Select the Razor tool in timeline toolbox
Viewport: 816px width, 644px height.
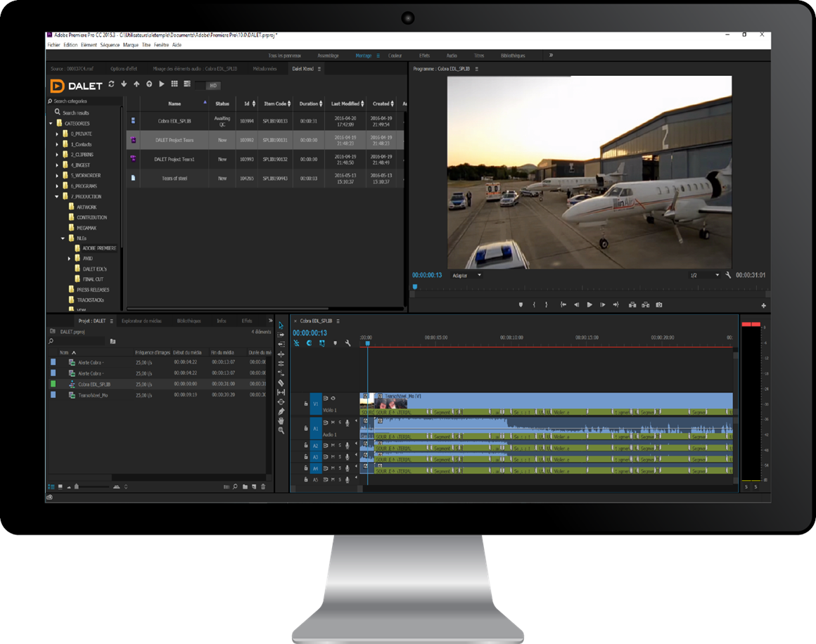[281, 382]
